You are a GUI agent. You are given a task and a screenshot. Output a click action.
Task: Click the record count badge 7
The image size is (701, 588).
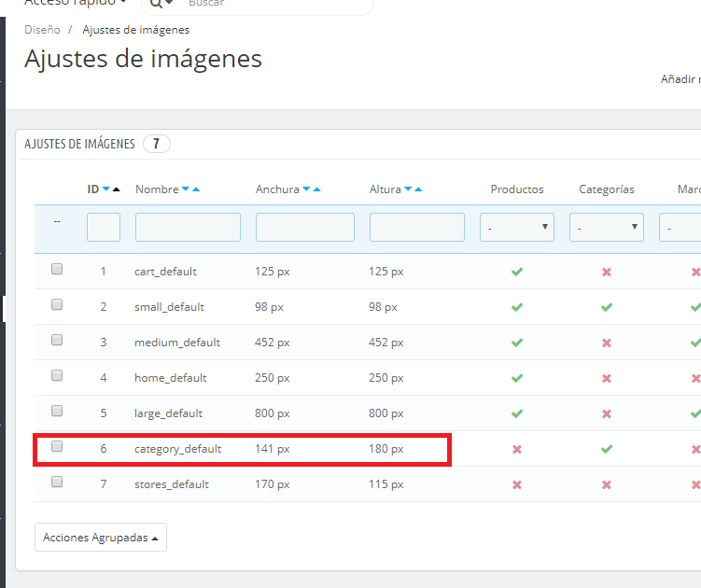click(157, 144)
